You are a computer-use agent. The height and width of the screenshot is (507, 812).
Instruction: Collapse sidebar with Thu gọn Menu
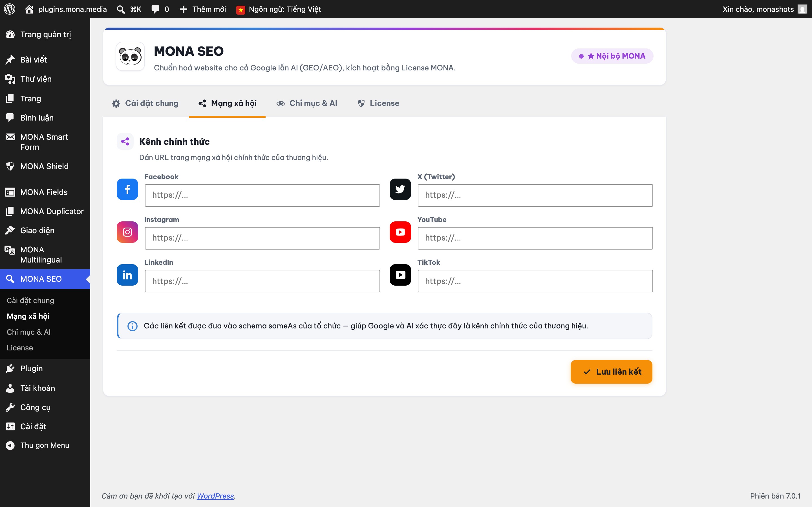37,445
